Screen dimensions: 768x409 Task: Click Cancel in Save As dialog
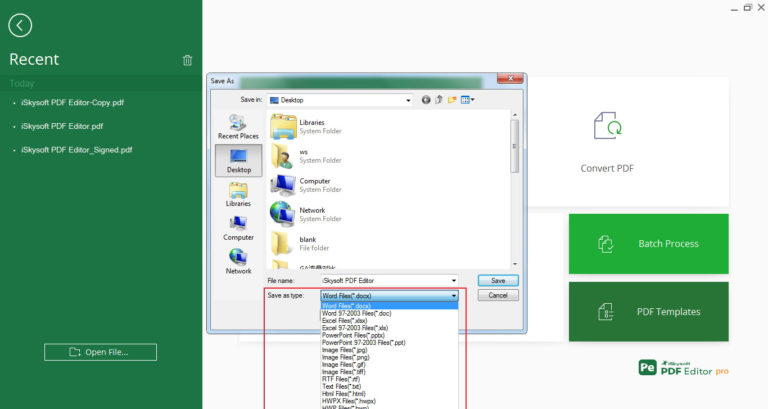[x=498, y=295]
